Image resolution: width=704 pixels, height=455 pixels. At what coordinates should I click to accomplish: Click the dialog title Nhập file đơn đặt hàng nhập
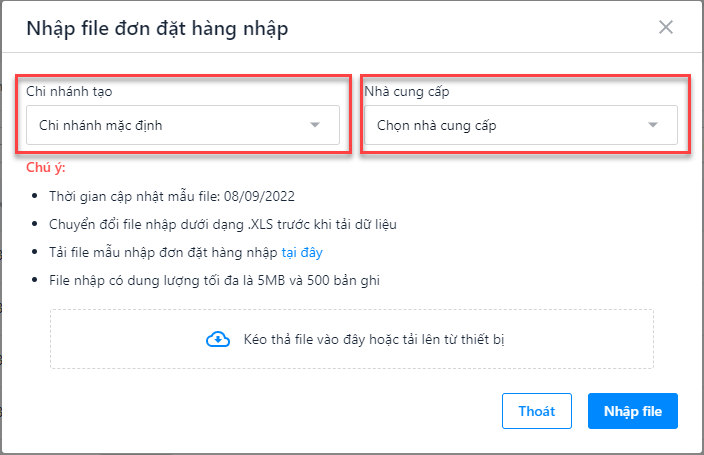point(157,29)
